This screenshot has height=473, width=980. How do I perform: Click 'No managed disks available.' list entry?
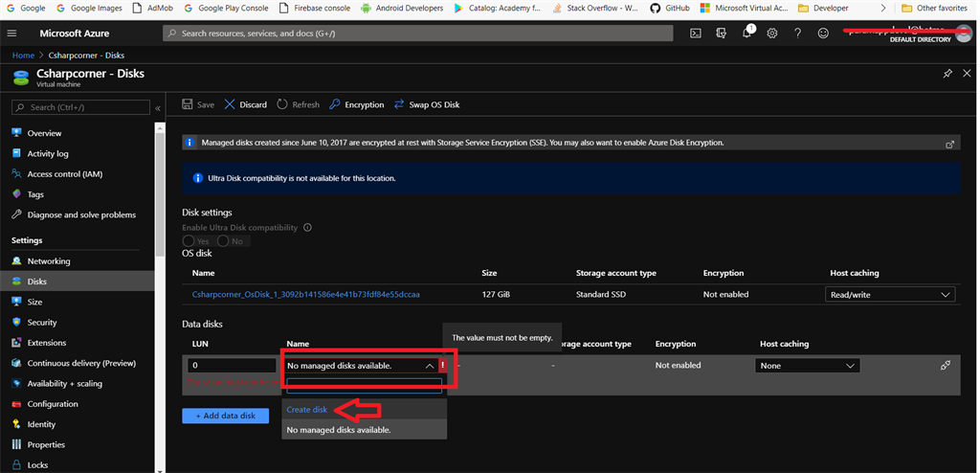(365, 430)
